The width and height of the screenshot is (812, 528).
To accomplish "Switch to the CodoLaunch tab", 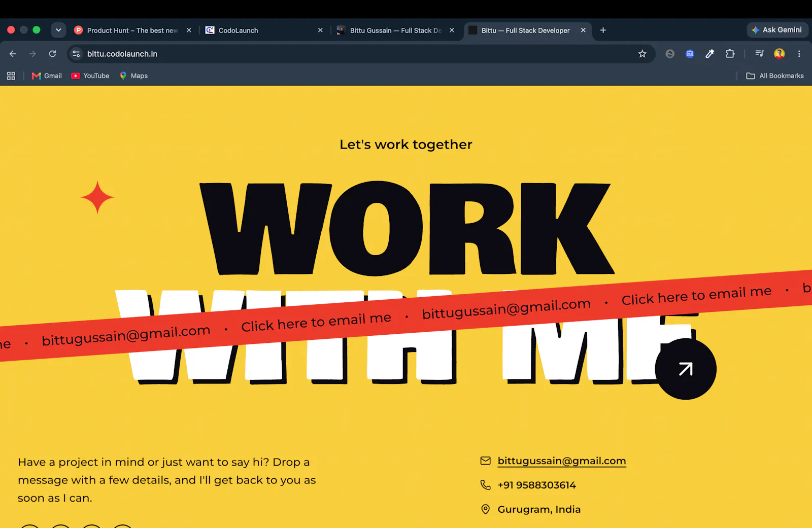I will pyautogui.click(x=264, y=30).
